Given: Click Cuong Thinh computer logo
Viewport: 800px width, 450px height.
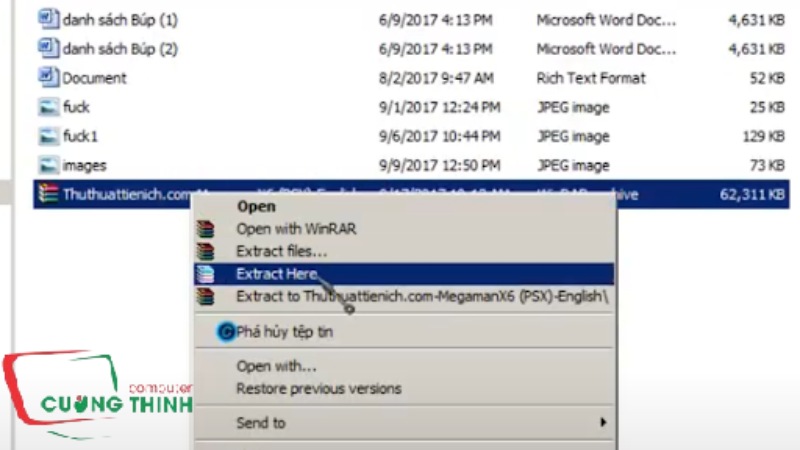Looking at the screenshot, I should click(98, 394).
